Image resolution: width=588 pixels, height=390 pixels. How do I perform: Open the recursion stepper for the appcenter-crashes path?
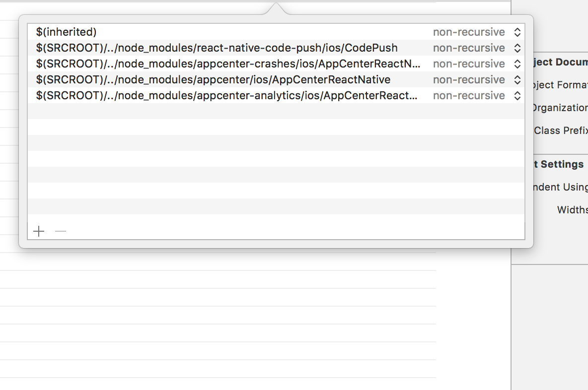pos(517,64)
